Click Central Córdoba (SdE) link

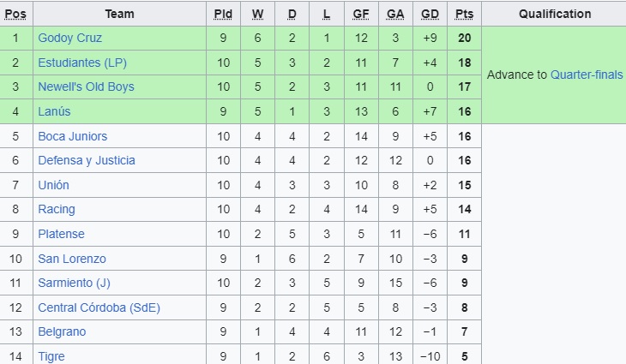[x=99, y=307]
